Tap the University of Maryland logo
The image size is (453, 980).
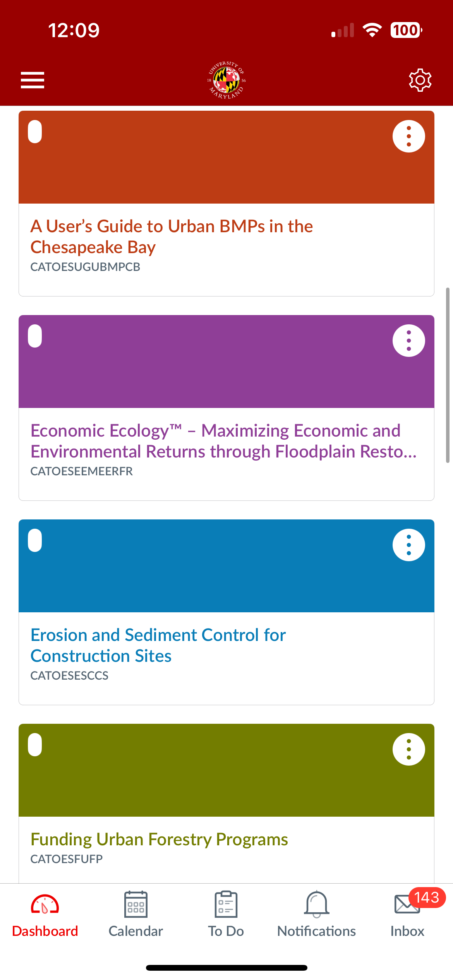tap(227, 80)
